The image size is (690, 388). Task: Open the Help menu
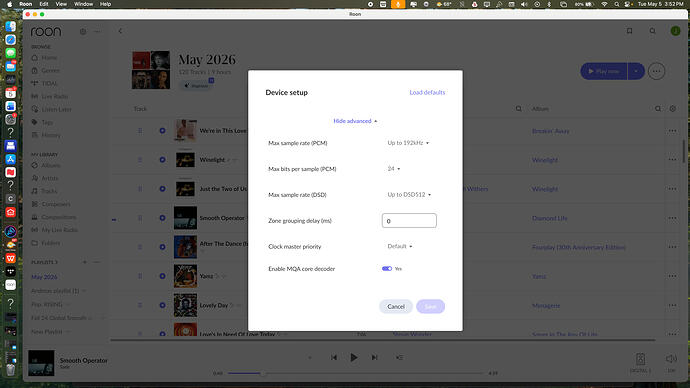(x=105, y=4)
